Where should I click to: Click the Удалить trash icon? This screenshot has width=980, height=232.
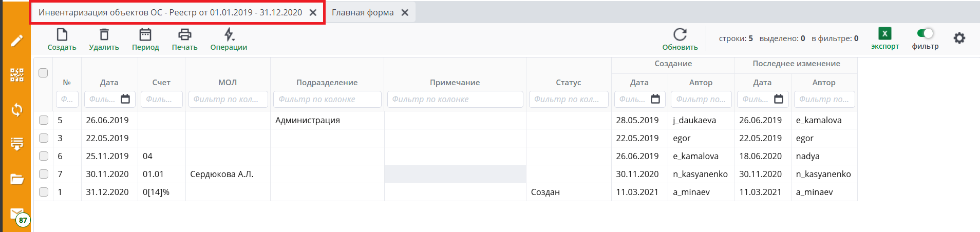point(104,35)
